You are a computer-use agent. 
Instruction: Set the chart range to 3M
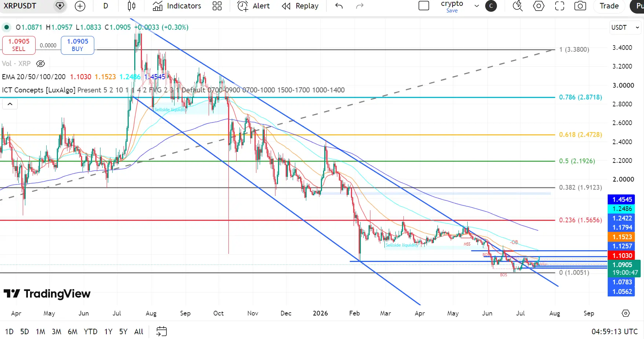(x=56, y=332)
